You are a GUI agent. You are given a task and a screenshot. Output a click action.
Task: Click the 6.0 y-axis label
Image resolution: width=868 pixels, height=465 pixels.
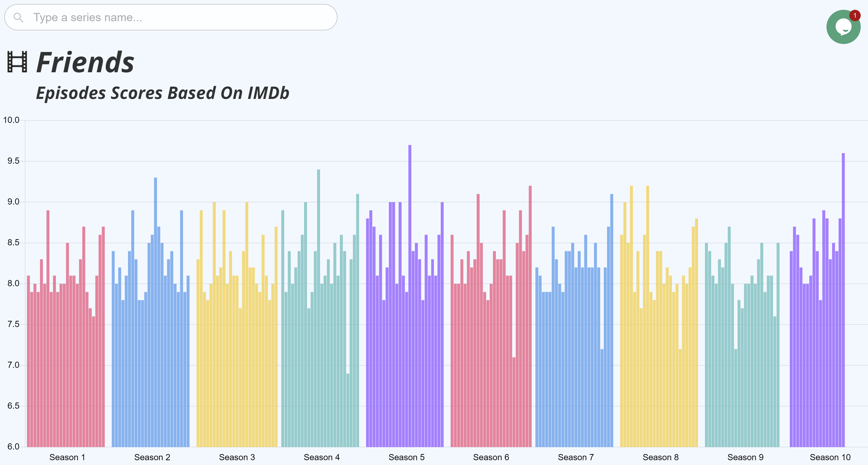(x=13, y=447)
